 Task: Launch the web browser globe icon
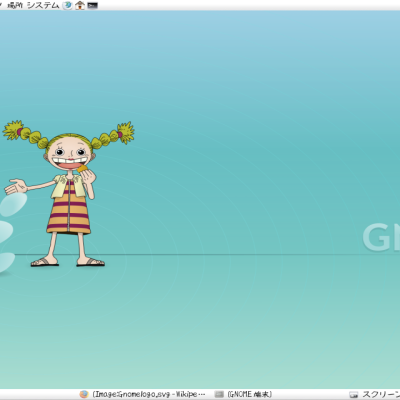68,5
